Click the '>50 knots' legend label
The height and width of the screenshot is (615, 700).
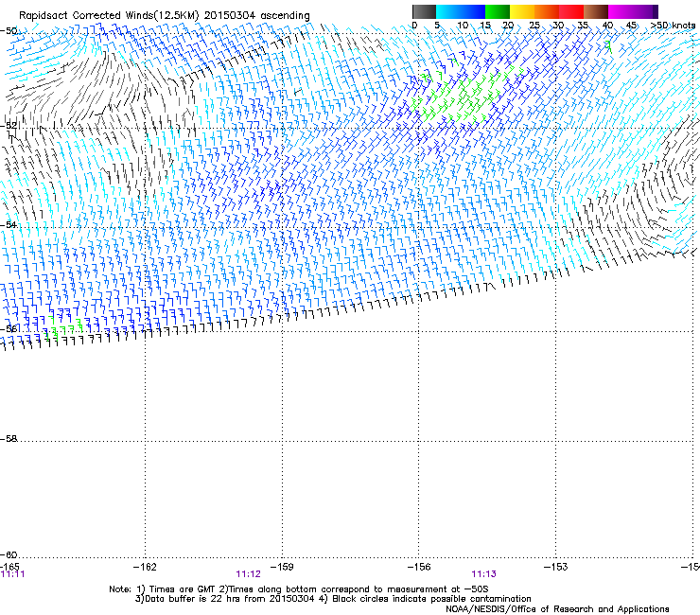click(673, 26)
